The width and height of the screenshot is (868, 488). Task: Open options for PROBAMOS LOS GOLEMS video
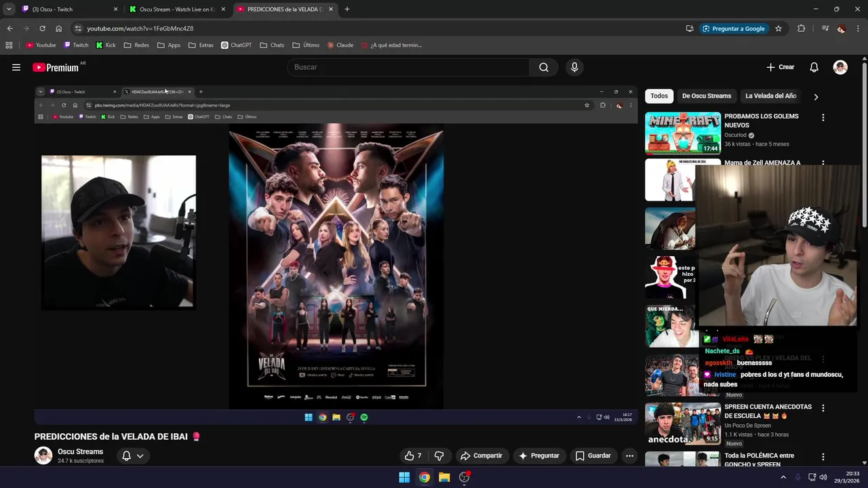tap(823, 117)
